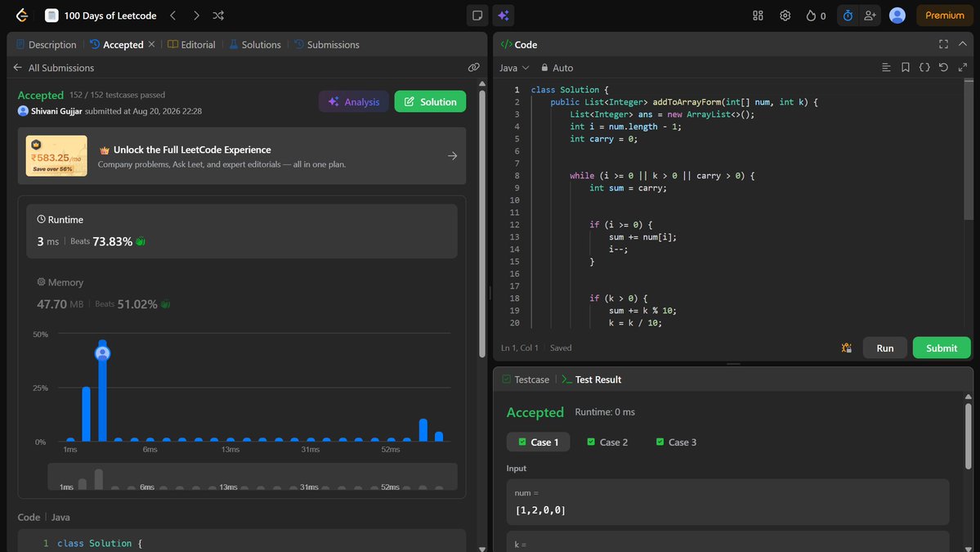
Task: Format code icon in editor toolbar
Action: [x=886, y=68]
